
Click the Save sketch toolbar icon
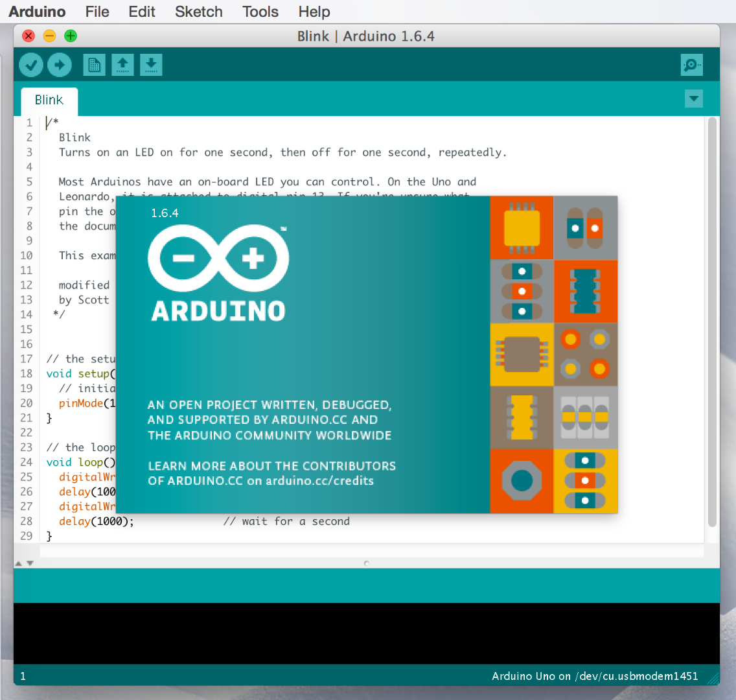click(151, 65)
